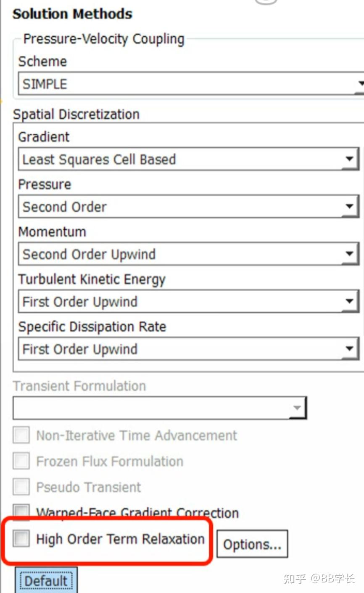This screenshot has width=364, height=593.
Task: Click the empty Transient Formulation field
Action: (x=151, y=408)
